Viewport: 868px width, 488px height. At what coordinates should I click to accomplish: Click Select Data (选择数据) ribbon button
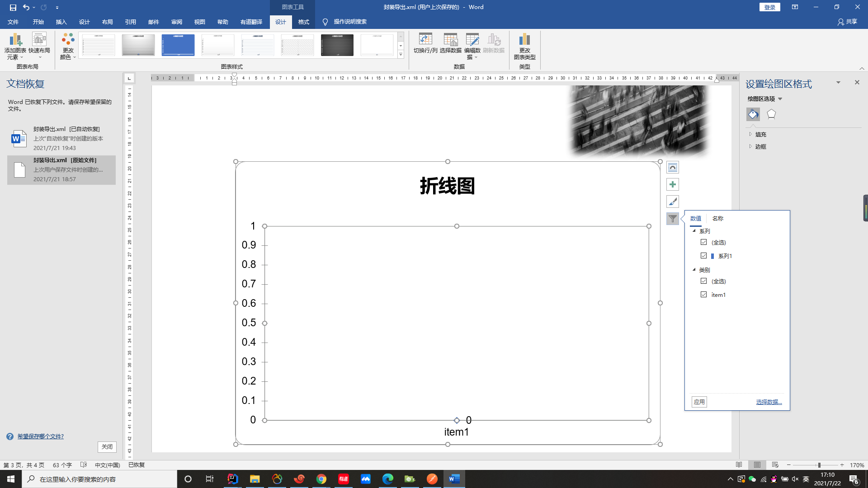(x=450, y=44)
